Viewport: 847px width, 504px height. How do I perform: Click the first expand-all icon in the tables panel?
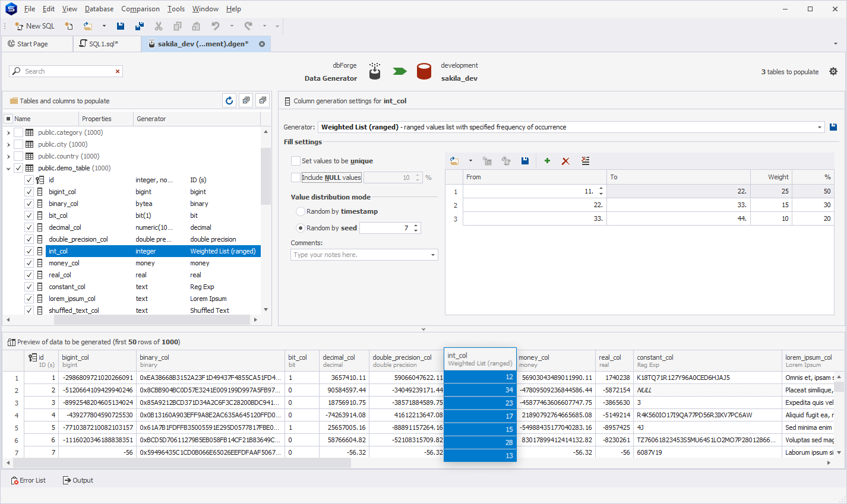point(246,101)
